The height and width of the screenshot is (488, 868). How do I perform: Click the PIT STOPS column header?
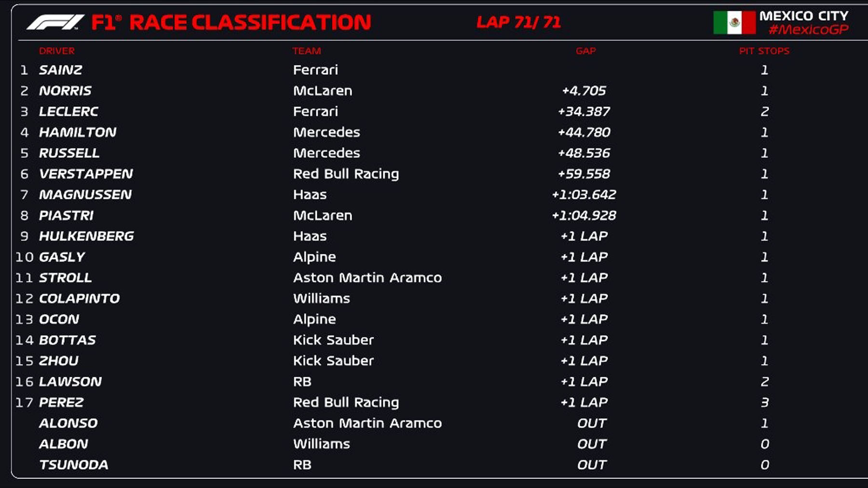pos(764,51)
